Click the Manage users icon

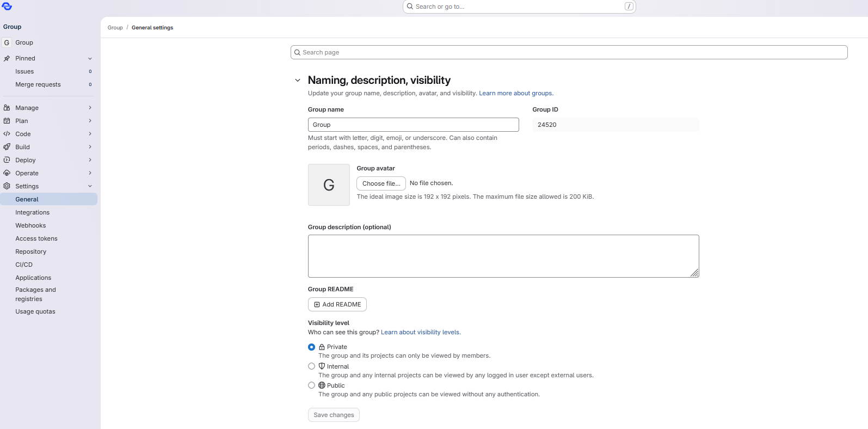[x=7, y=108]
